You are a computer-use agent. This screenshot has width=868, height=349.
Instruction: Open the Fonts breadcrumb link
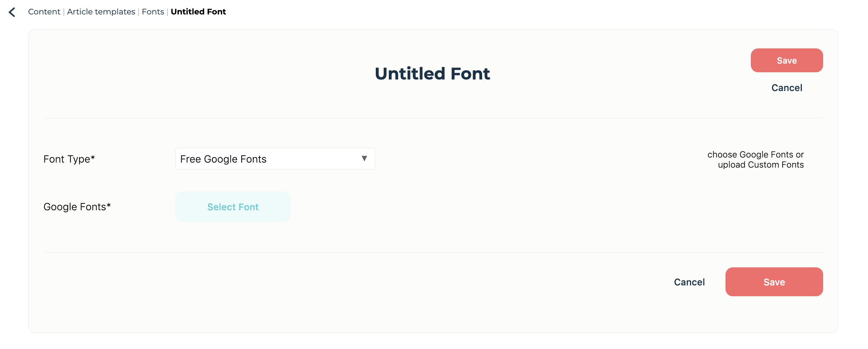point(153,12)
